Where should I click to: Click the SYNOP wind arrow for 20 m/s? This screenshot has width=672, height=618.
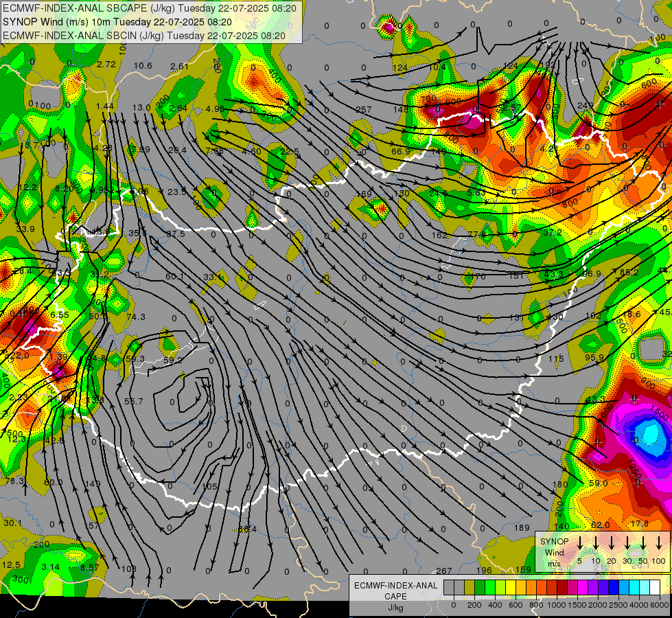pyautogui.click(x=611, y=543)
